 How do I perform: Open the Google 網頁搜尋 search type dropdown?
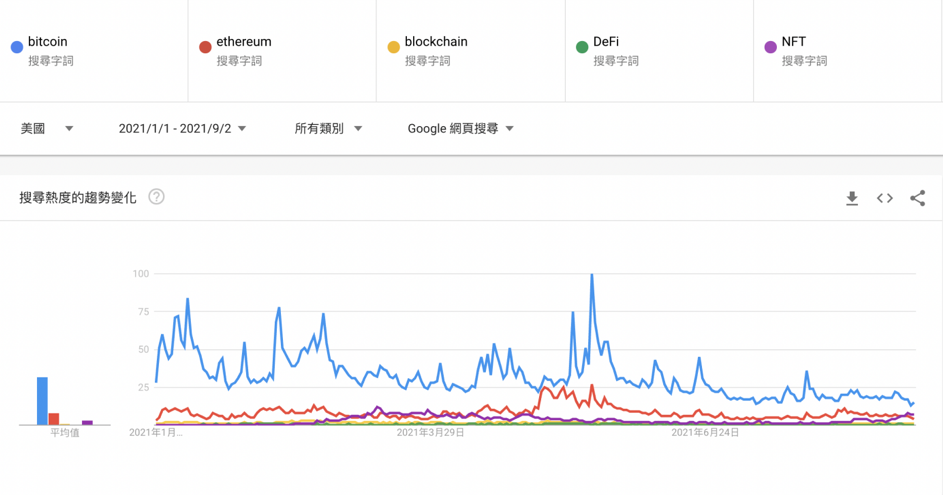click(461, 129)
